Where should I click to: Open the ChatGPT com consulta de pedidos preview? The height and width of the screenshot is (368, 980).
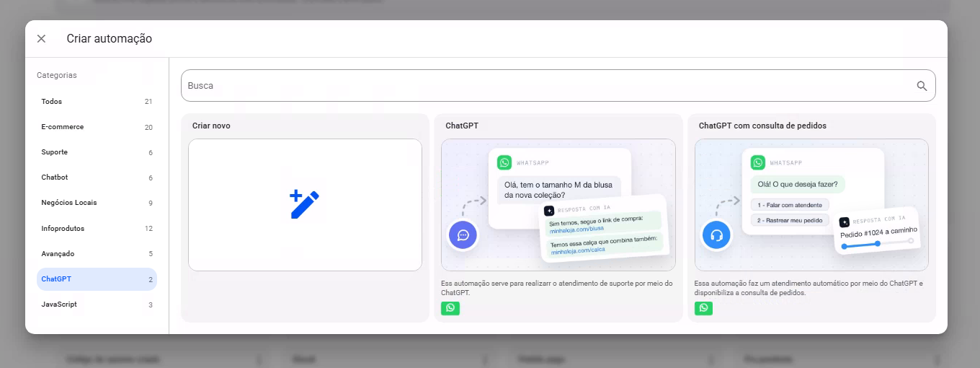(x=811, y=205)
